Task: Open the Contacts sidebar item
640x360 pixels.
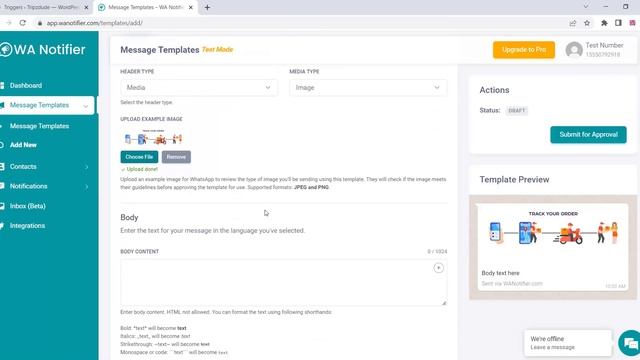Action: click(x=23, y=167)
